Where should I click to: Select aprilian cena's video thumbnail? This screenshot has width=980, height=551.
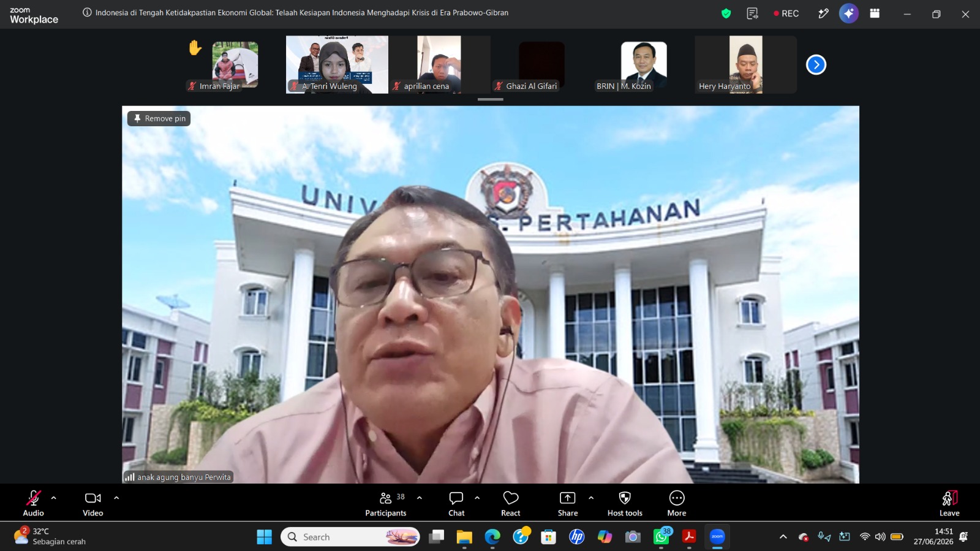click(x=439, y=64)
